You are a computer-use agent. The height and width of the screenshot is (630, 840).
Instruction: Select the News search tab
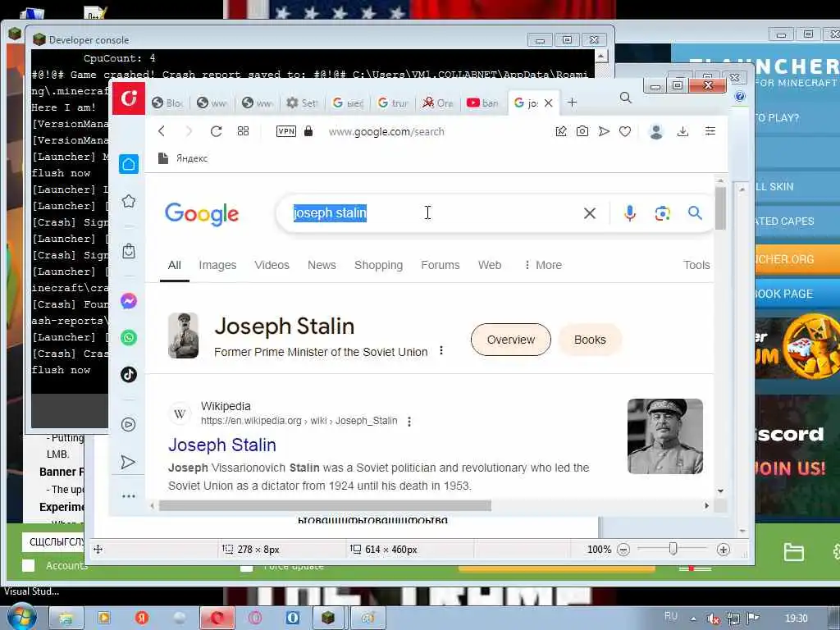(x=322, y=265)
